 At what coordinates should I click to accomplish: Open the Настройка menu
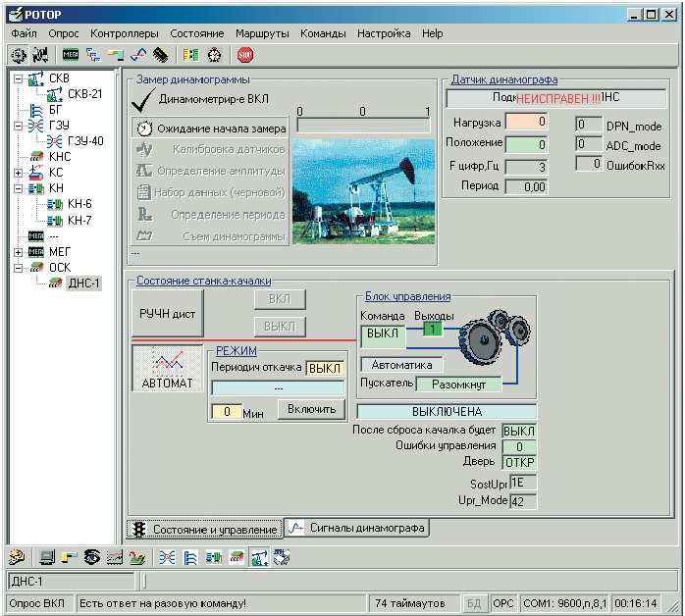coord(384,33)
